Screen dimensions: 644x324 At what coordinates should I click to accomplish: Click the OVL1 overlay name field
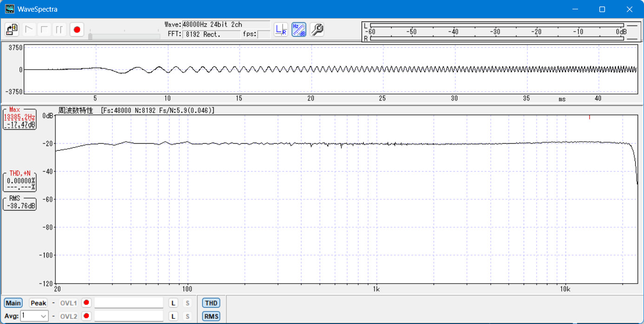(x=129, y=303)
